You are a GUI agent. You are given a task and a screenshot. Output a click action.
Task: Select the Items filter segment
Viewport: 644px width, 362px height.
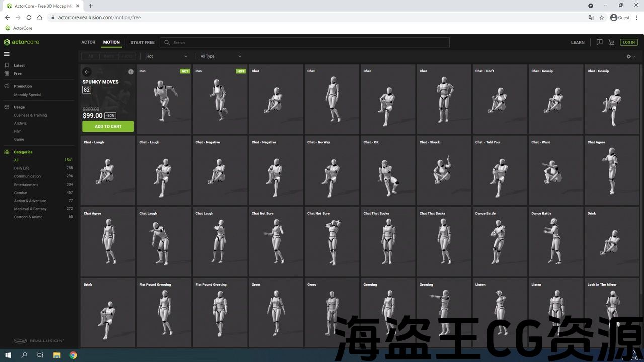(109, 56)
